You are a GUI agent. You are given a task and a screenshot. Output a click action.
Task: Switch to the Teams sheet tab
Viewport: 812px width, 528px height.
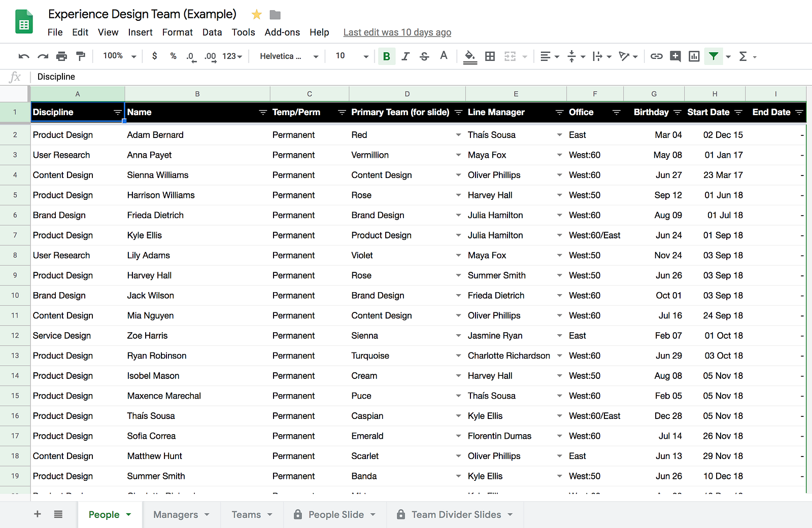point(252,515)
